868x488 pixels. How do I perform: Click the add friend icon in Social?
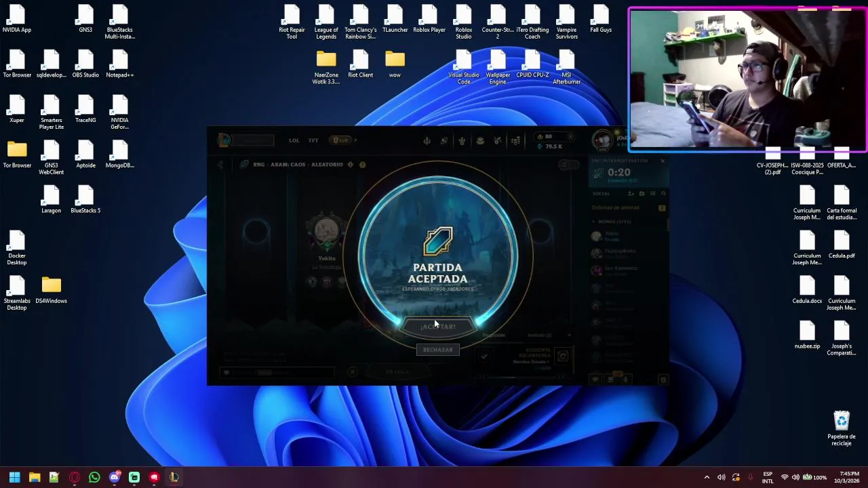(x=631, y=194)
